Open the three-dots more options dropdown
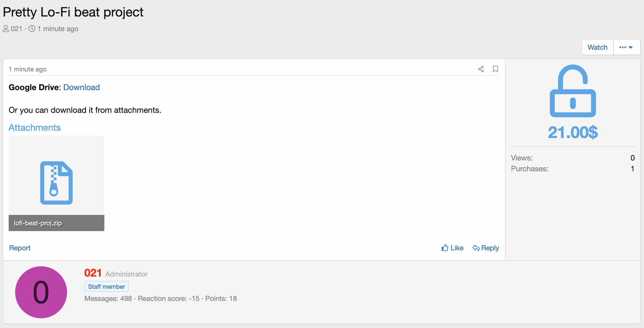Screen dimensions: 644x328 pos(626,47)
